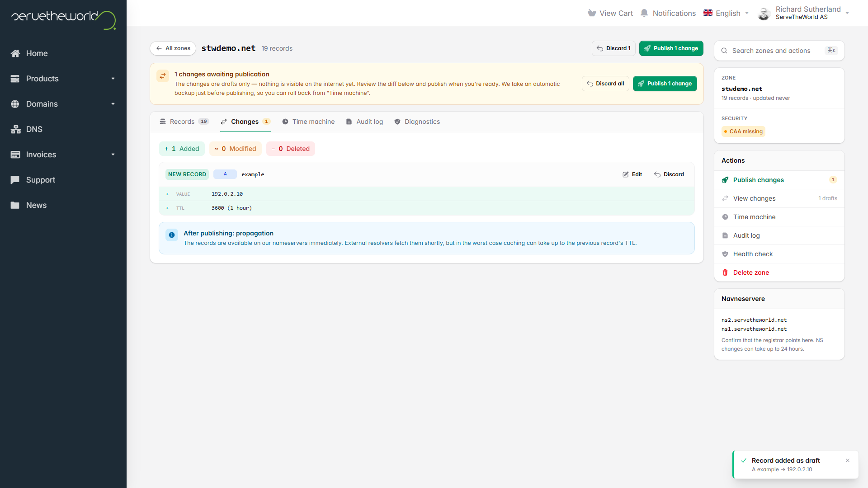Click the Products server icon in sidebar
The image size is (868, 488).
point(15,79)
